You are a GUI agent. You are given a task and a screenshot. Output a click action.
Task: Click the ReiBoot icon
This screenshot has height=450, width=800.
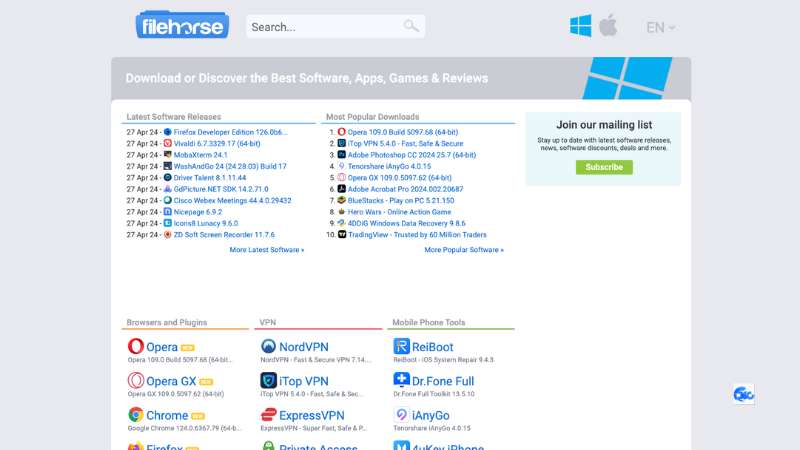pyautogui.click(x=402, y=346)
